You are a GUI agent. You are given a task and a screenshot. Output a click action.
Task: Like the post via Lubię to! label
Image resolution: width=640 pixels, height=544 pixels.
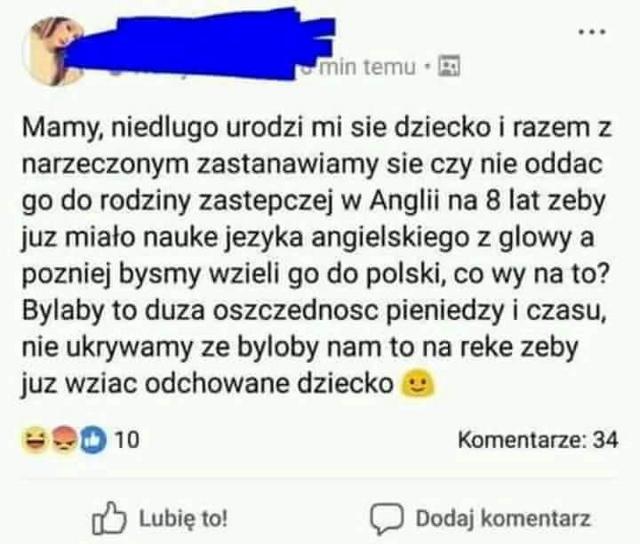pos(183,519)
